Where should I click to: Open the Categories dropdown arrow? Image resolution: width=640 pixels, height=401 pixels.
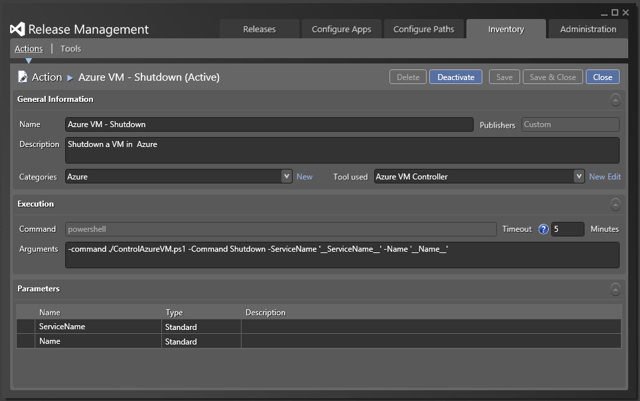(287, 176)
